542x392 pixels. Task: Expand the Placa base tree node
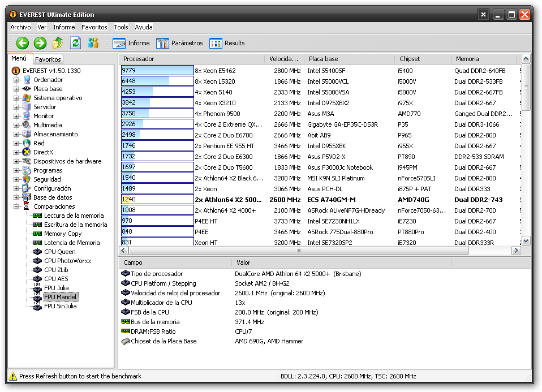(x=16, y=89)
